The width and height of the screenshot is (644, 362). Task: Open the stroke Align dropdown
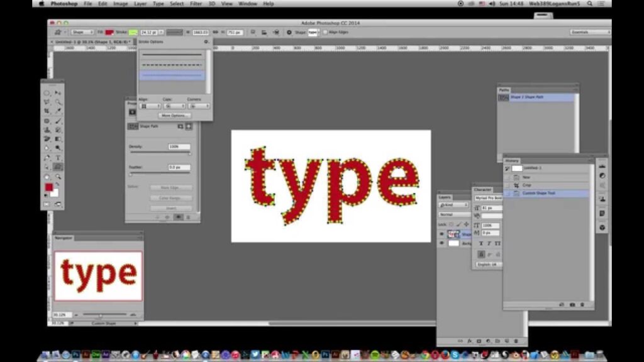(150, 106)
